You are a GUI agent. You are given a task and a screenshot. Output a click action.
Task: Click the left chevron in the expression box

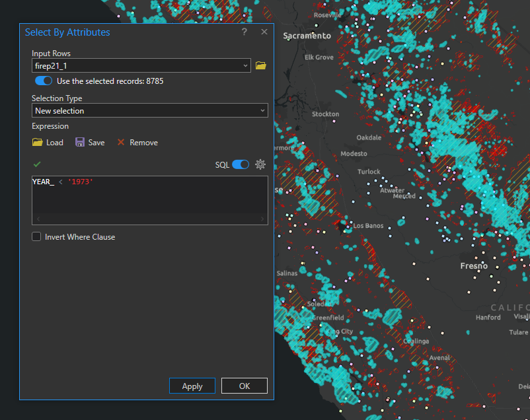pyautogui.click(x=37, y=218)
